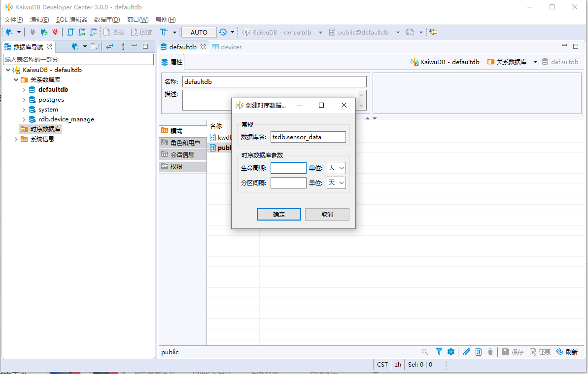Click the blue pencil edit icon
This screenshot has width=588, height=374.
pos(466,352)
